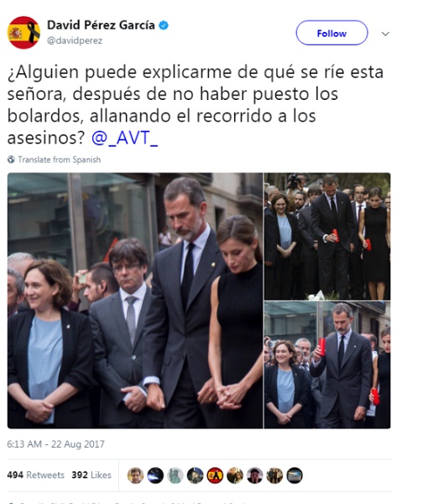Screen dimensions: 444x504
Task: Click the blue verified badge icon
Action: click(x=164, y=25)
